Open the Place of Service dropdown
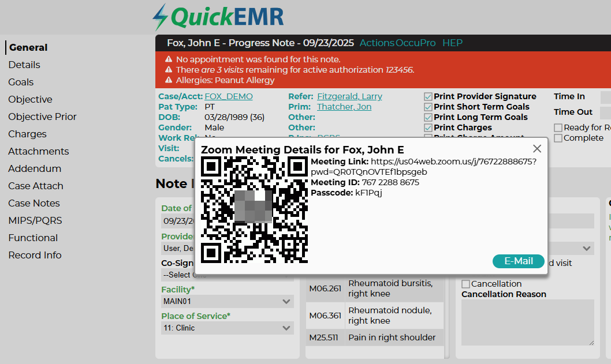Screen dimensions: 611x364 pyautogui.click(x=228, y=328)
